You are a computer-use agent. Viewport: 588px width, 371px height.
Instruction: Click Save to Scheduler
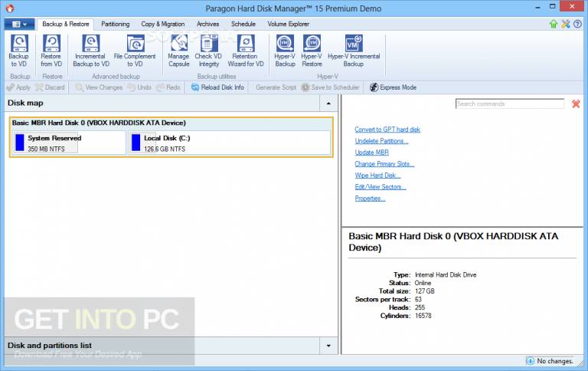pyautogui.click(x=331, y=87)
